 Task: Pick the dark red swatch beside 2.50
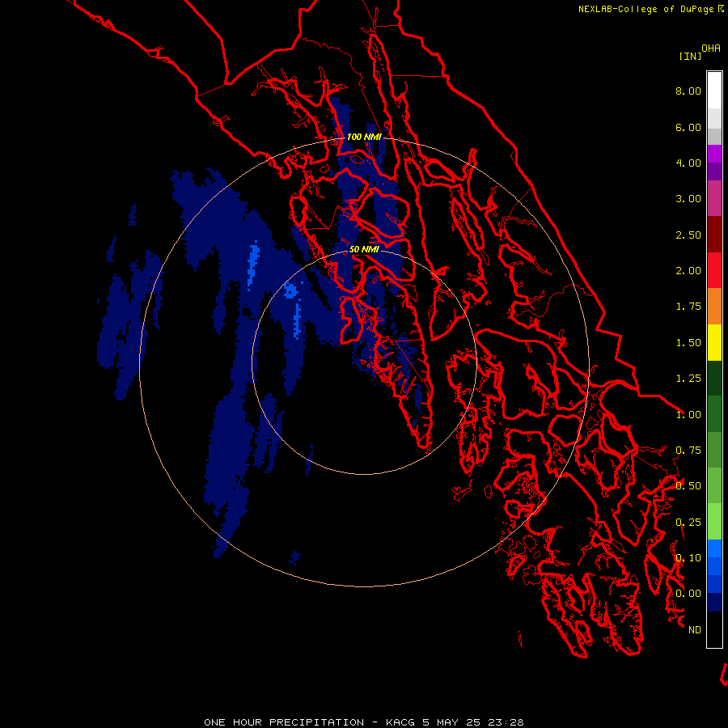click(x=714, y=235)
